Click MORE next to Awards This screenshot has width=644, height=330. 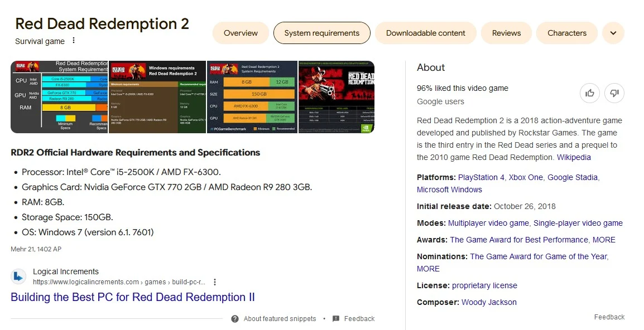[x=604, y=240]
